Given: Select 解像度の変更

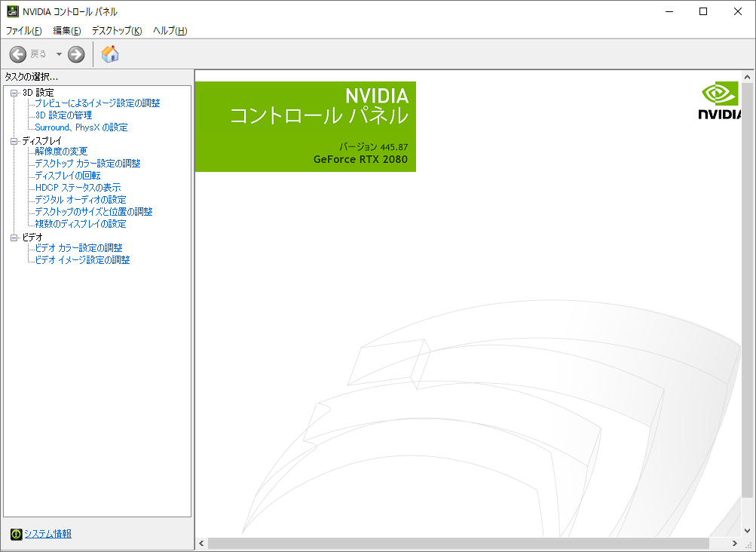Looking at the screenshot, I should (61, 152).
